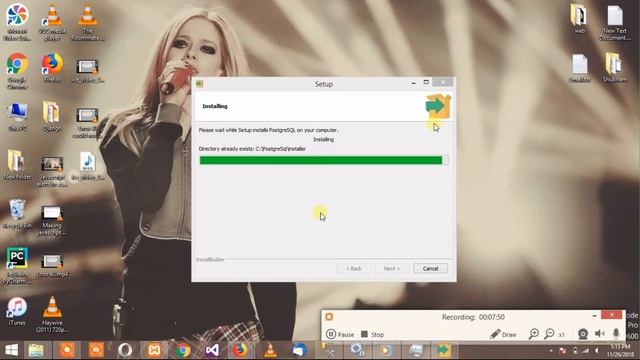Select the Recycle Bin icon
The height and width of the screenshot is (360, 640).
pos(17,214)
